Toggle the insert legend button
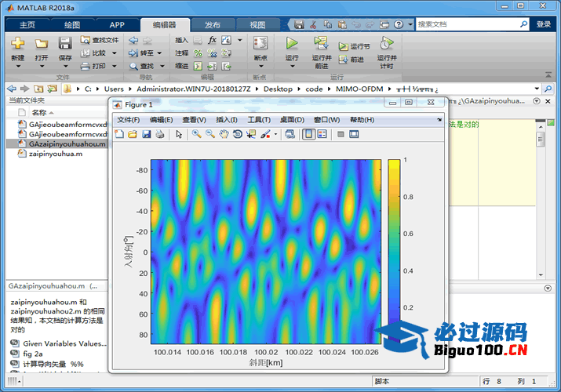 click(322, 134)
